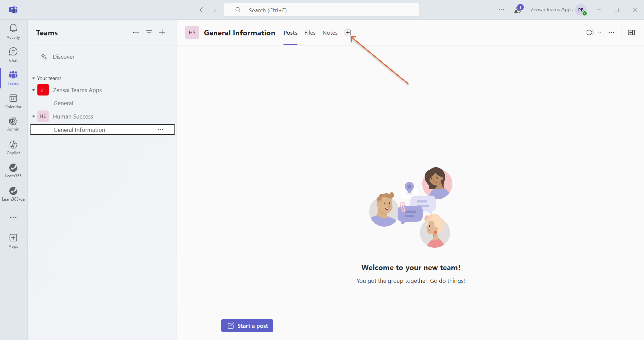
Task: Select the General channel
Action: [x=63, y=103]
